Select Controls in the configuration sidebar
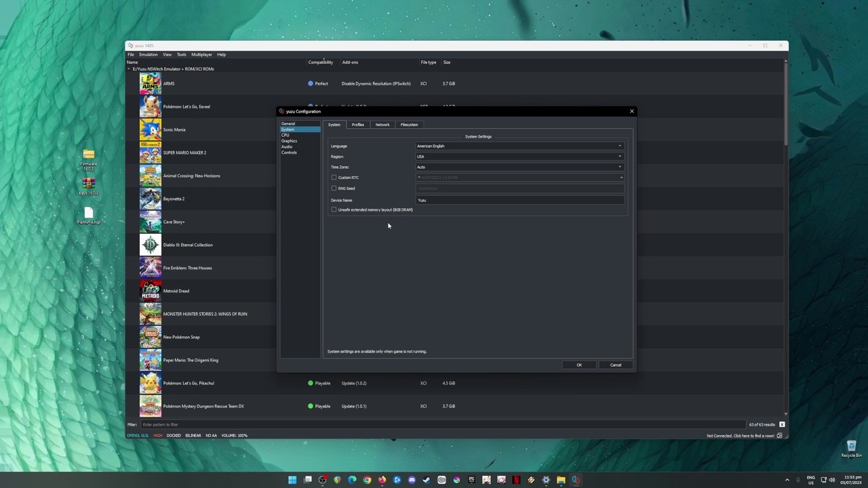This screenshot has height=488, width=868. tap(289, 152)
